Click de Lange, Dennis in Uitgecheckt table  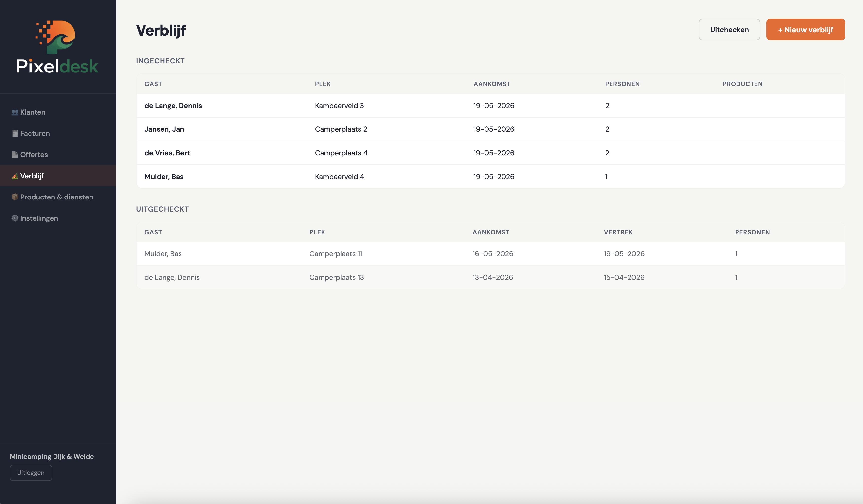tap(172, 278)
